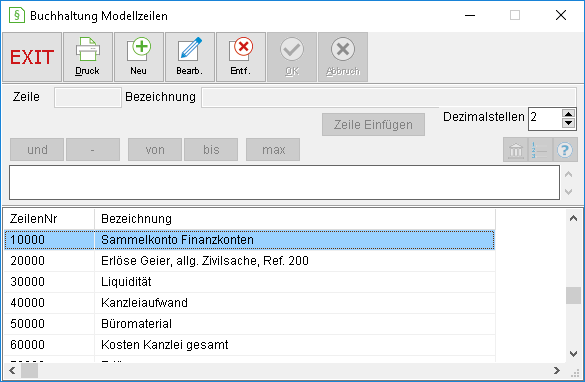Click inside the large formula text area
The image size is (585, 382).
(x=284, y=182)
